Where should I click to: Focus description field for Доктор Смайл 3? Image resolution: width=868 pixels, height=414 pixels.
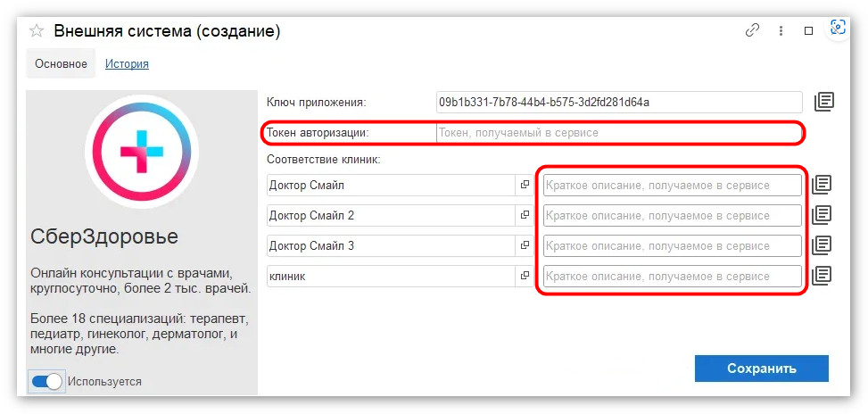click(x=672, y=245)
